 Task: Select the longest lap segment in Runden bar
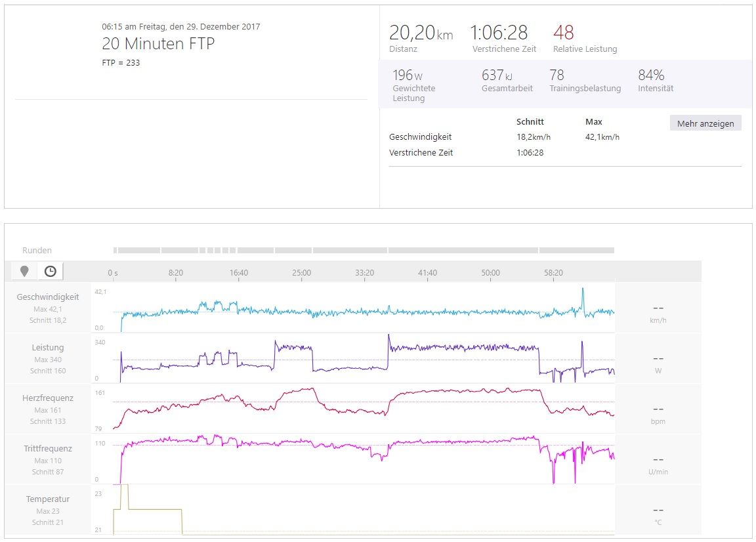(463, 250)
